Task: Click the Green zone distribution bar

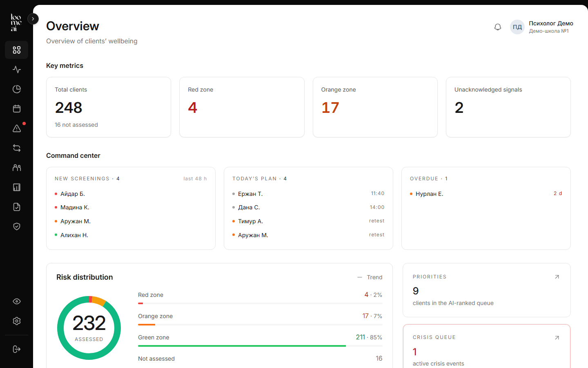Action: [260, 346]
